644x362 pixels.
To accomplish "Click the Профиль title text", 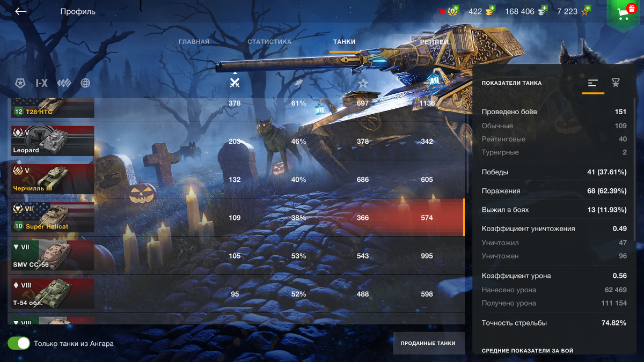I will pos(78,11).
